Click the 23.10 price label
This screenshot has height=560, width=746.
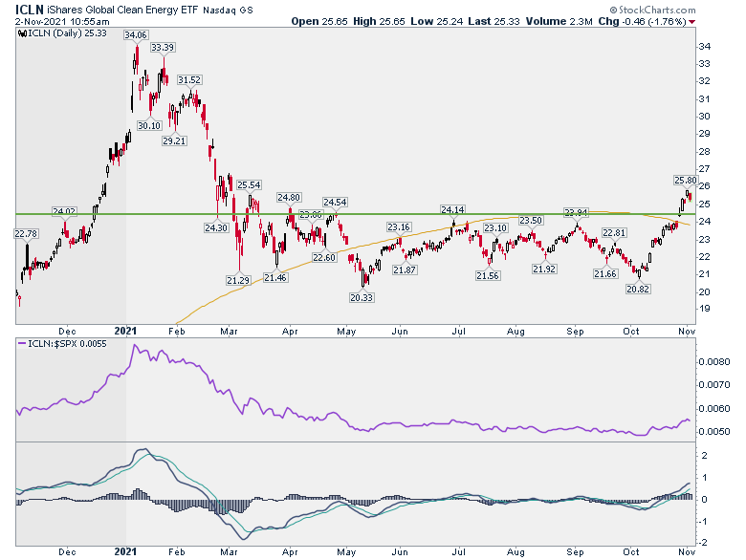pyautogui.click(x=495, y=227)
